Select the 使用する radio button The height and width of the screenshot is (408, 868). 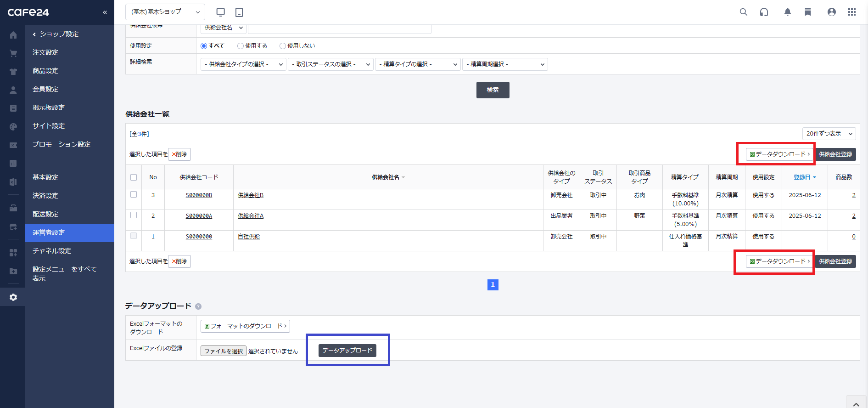pos(240,46)
